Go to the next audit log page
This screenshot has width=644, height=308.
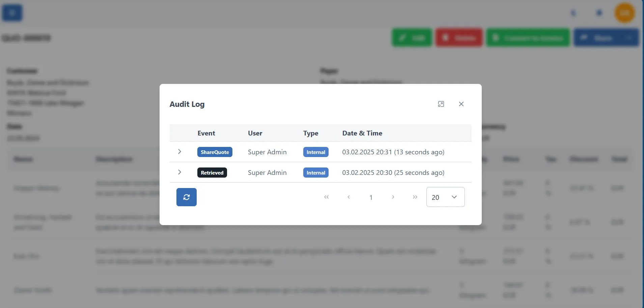coord(393,197)
